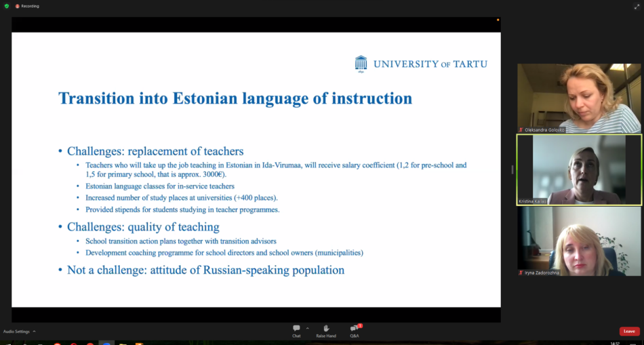The image size is (644, 345).
Task: Expand the chevron next to Chat
Action: coord(307,328)
